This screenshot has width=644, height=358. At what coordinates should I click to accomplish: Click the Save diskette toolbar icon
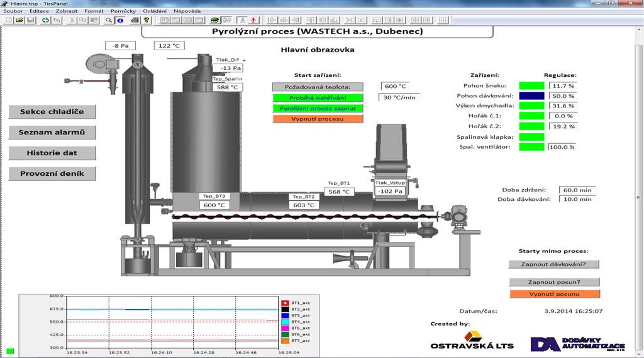pyautogui.click(x=31, y=19)
